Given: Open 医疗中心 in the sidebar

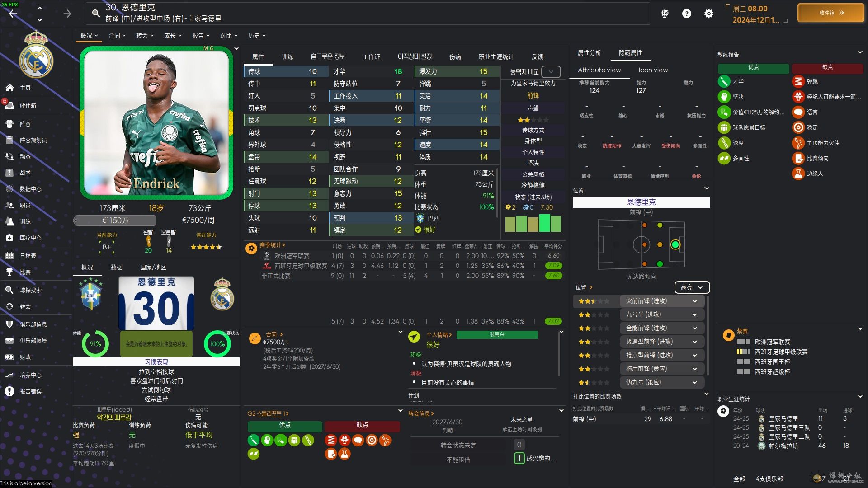Looking at the screenshot, I should tap(30, 238).
